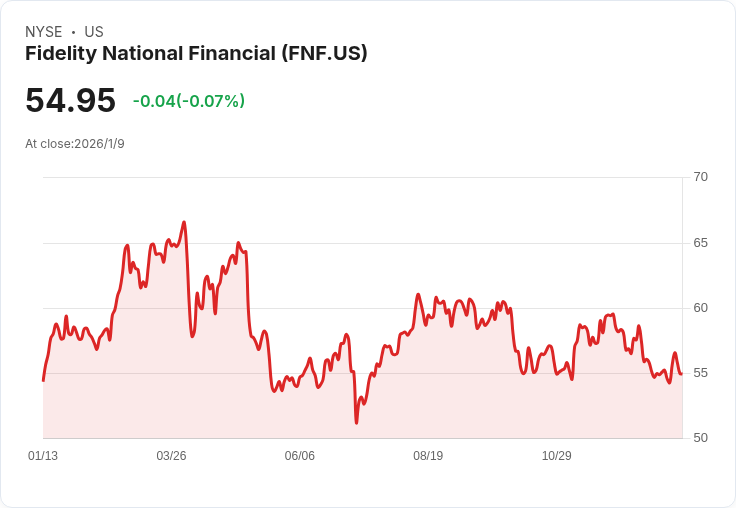Click the 08/19 x-axis date label
The height and width of the screenshot is (508, 736).
click(x=428, y=456)
